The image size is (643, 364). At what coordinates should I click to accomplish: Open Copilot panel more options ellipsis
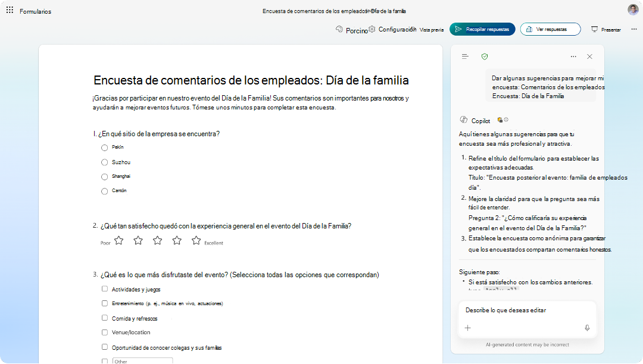pos(573,57)
